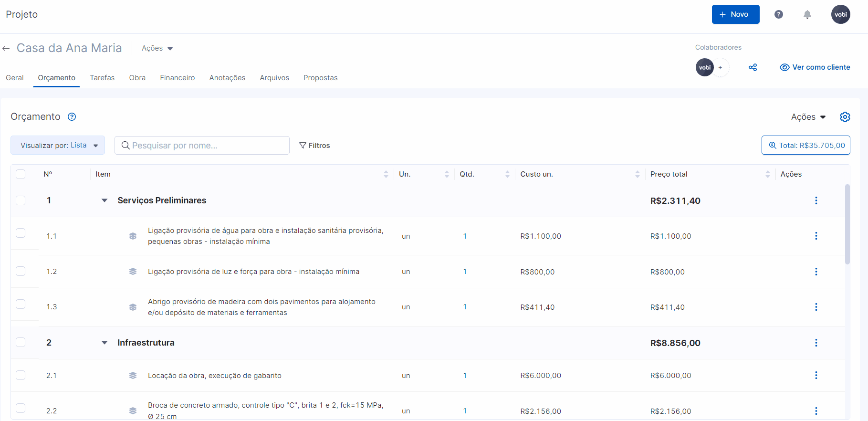
Task: Open the vobi user avatar menu
Action: (840, 14)
